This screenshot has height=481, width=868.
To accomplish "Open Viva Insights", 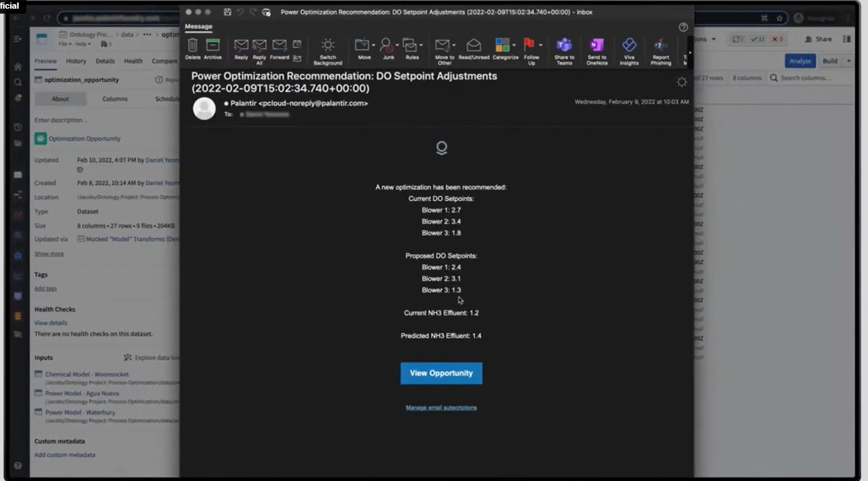I will point(629,51).
